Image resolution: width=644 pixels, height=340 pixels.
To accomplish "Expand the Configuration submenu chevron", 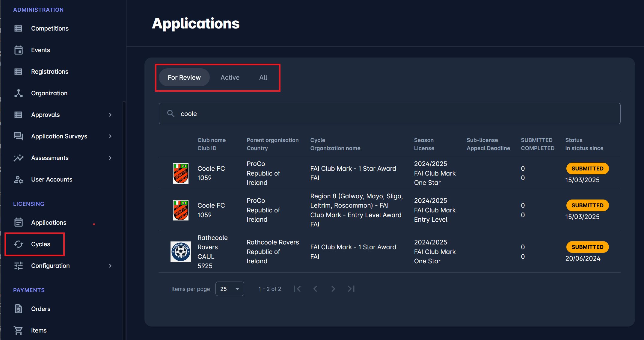I will (x=110, y=266).
